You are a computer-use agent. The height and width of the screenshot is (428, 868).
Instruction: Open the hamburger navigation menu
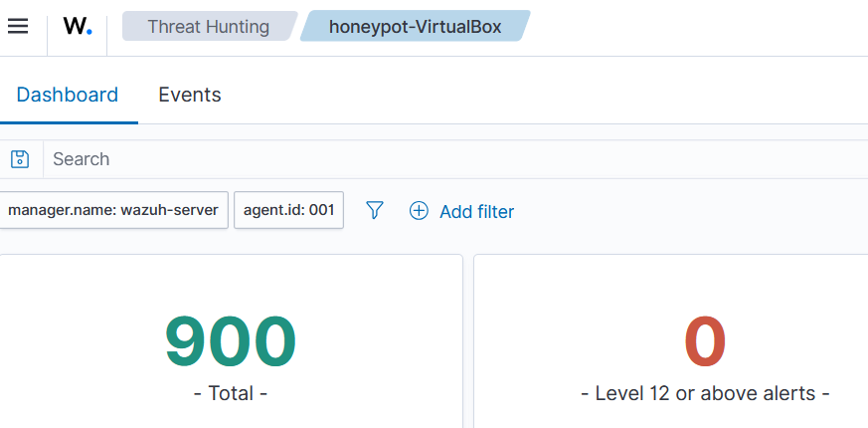18,26
